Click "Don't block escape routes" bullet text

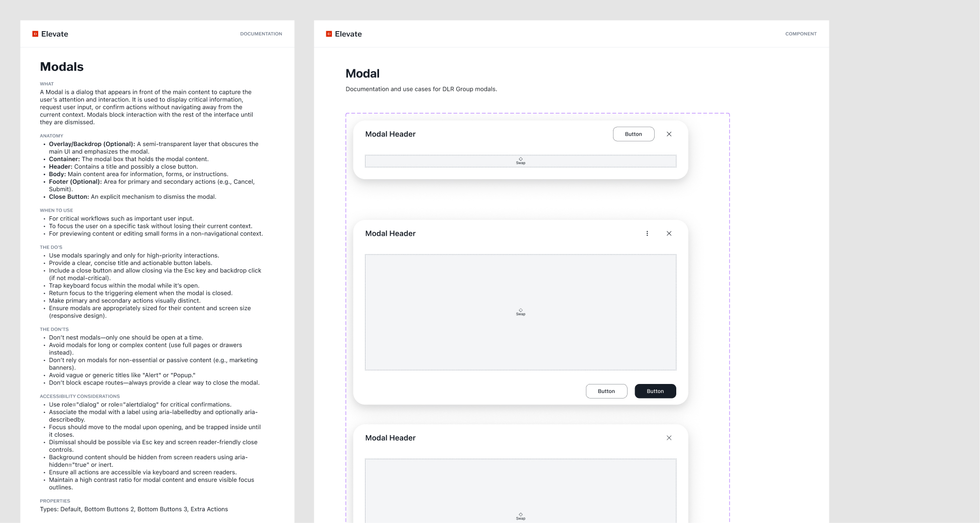click(x=154, y=383)
